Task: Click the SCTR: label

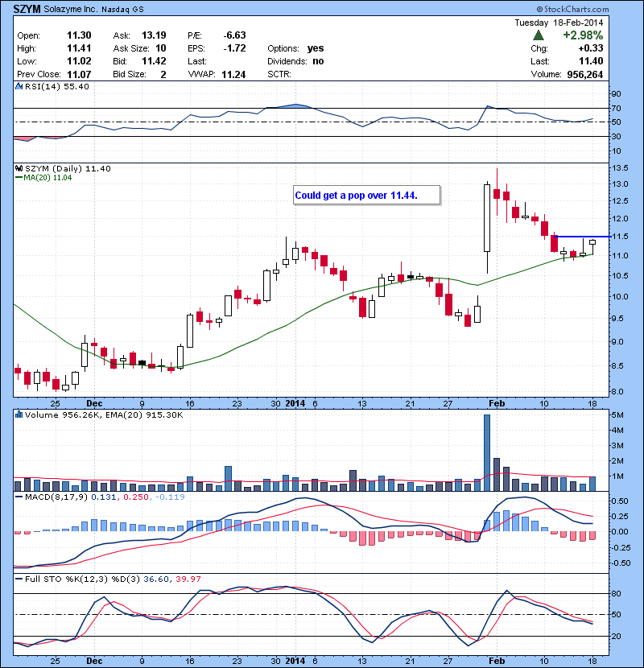Action: coord(279,74)
